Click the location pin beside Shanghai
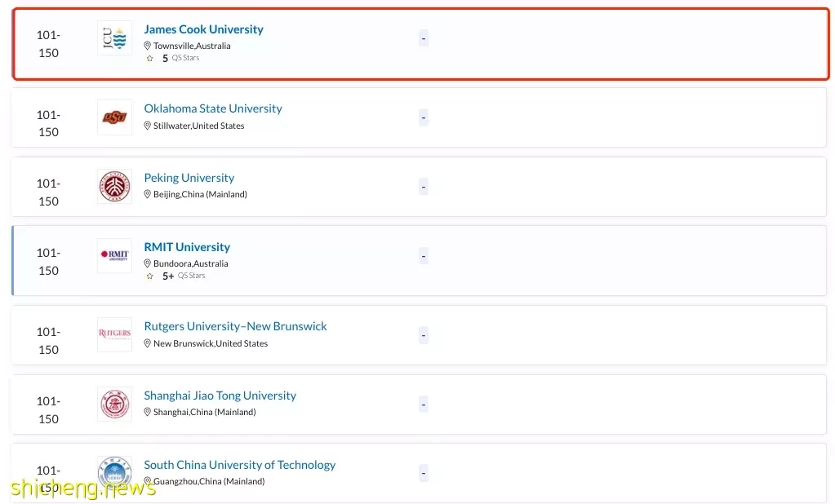The width and height of the screenshot is (835, 504). (x=148, y=412)
